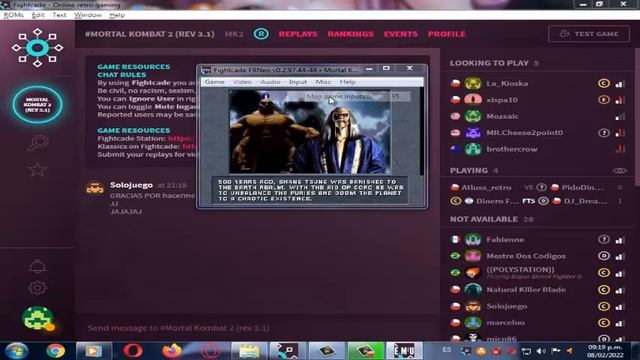Launch Firefox from taskbar

[x=171, y=351]
